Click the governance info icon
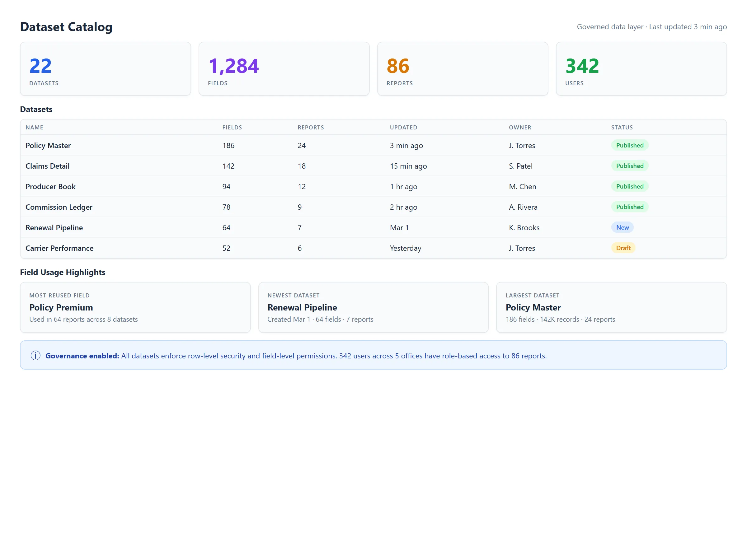The height and width of the screenshot is (560, 747). click(x=35, y=355)
